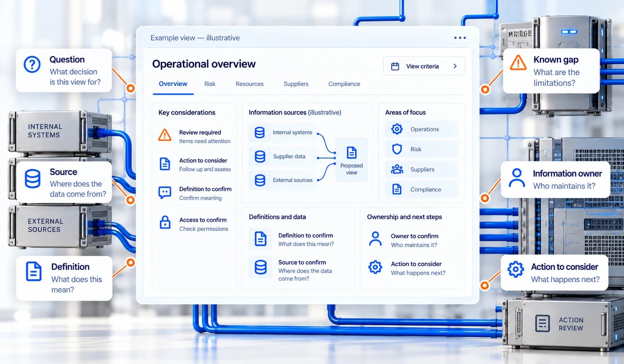This screenshot has height=364, width=624.
Task: Expand the View criteria chevron arrow
Action: [455, 66]
